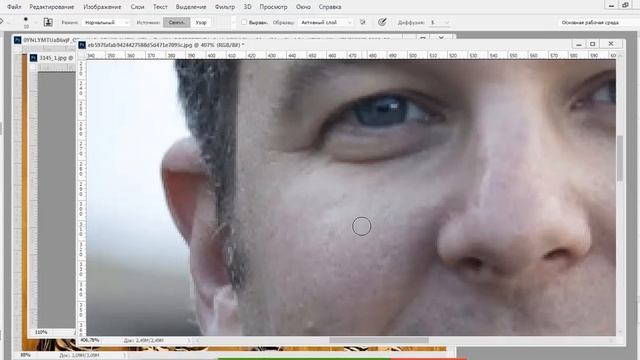
Task: Click the 406,78% zoom field
Action: tap(90, 340)
